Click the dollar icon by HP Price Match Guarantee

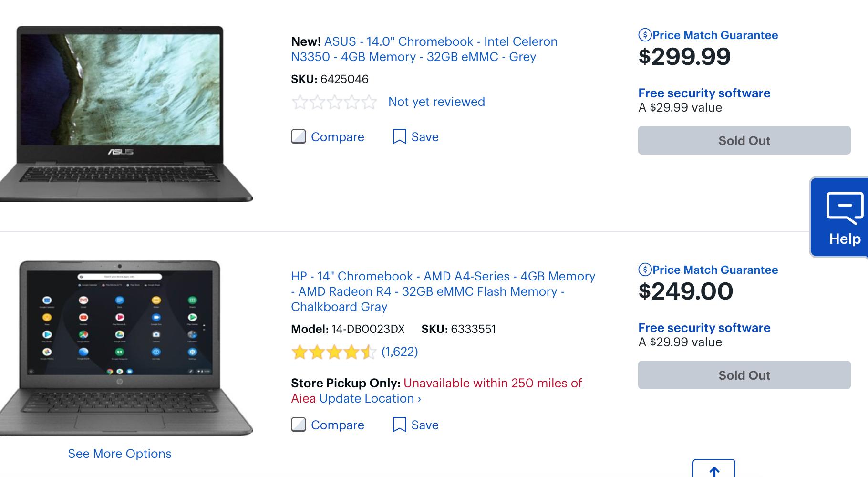coord(645,270)
